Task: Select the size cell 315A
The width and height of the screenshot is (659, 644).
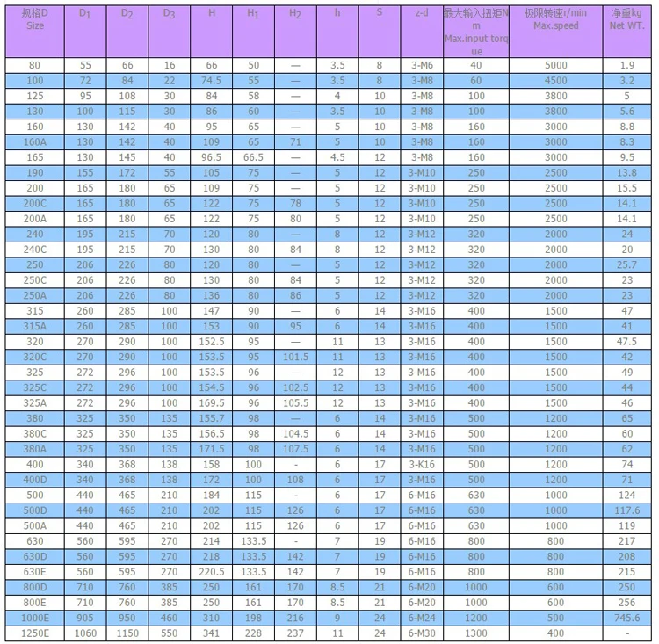Action: coord(35,326)
